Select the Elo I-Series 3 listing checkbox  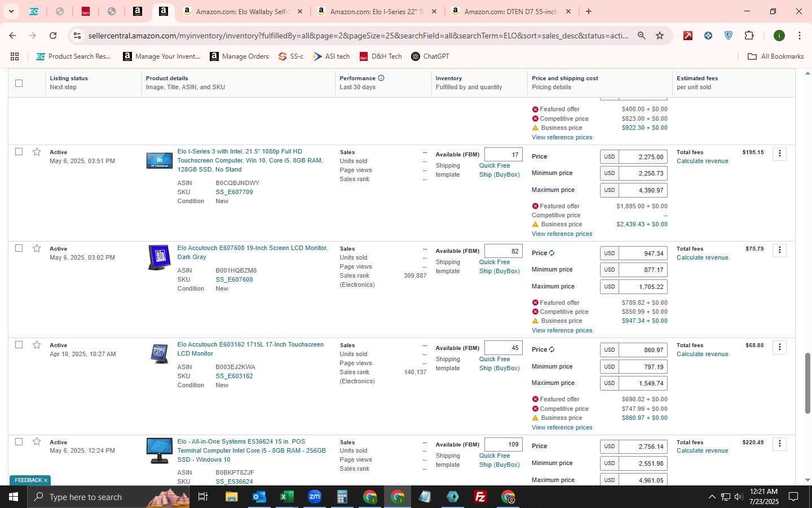click(19, 151)
